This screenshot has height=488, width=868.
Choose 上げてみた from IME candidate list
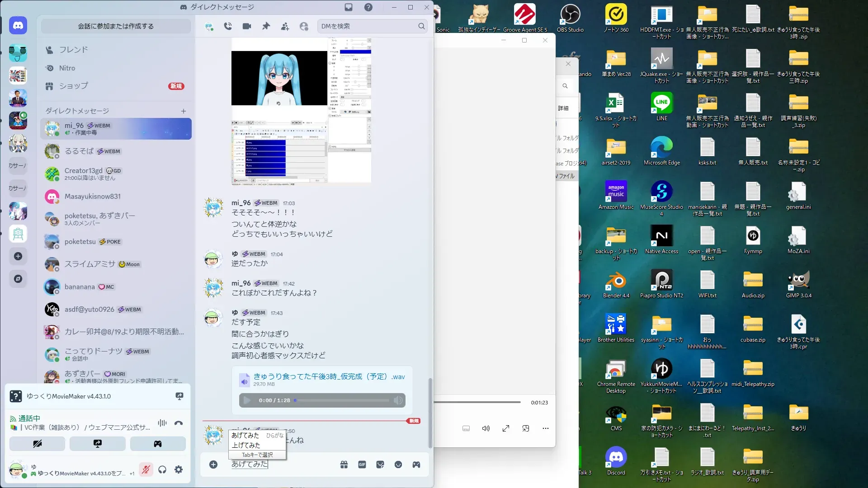tap(246, 445)
